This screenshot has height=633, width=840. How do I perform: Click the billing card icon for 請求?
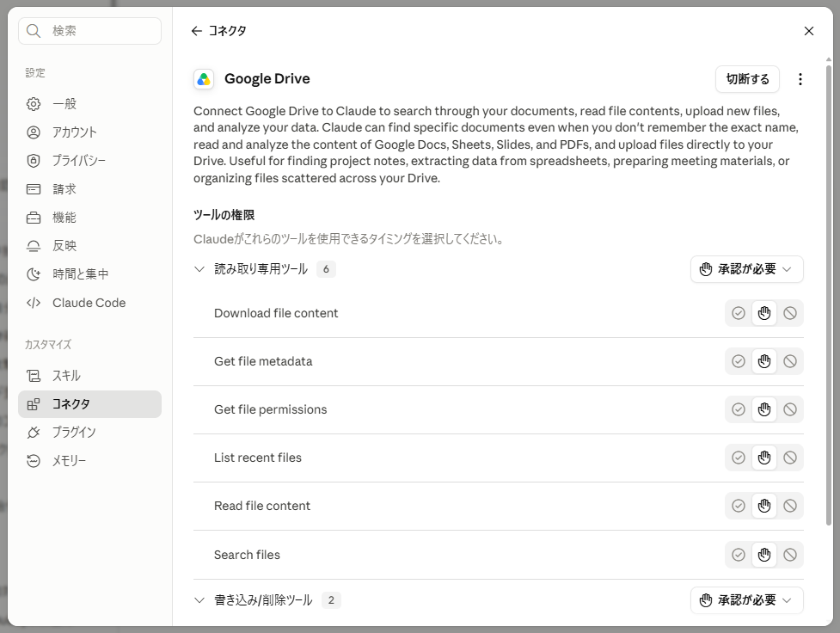pos(34,189)
